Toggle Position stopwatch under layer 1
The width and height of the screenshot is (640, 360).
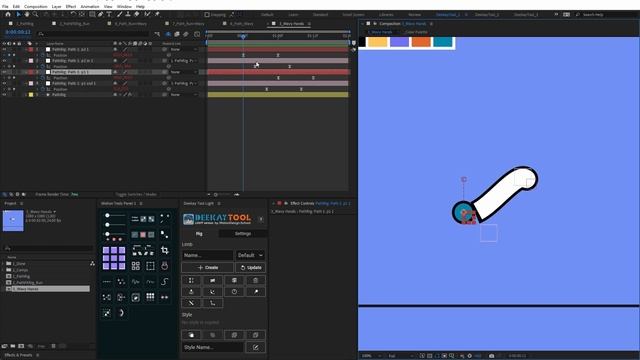43,55
